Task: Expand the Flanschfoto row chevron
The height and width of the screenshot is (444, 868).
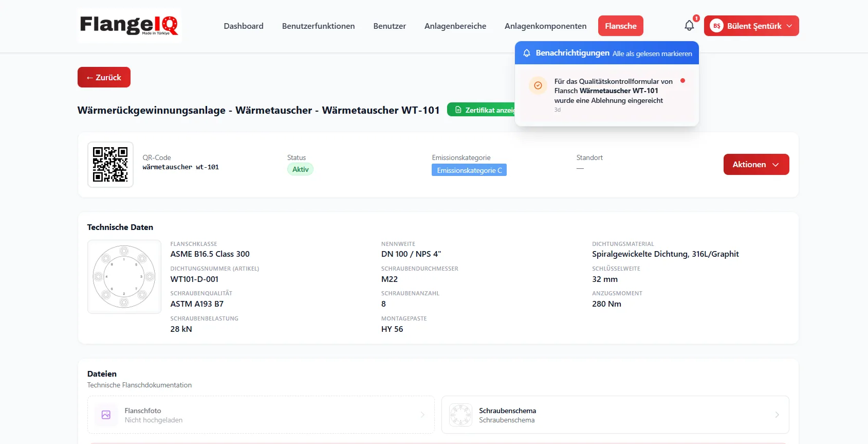Action: (422, 415)
